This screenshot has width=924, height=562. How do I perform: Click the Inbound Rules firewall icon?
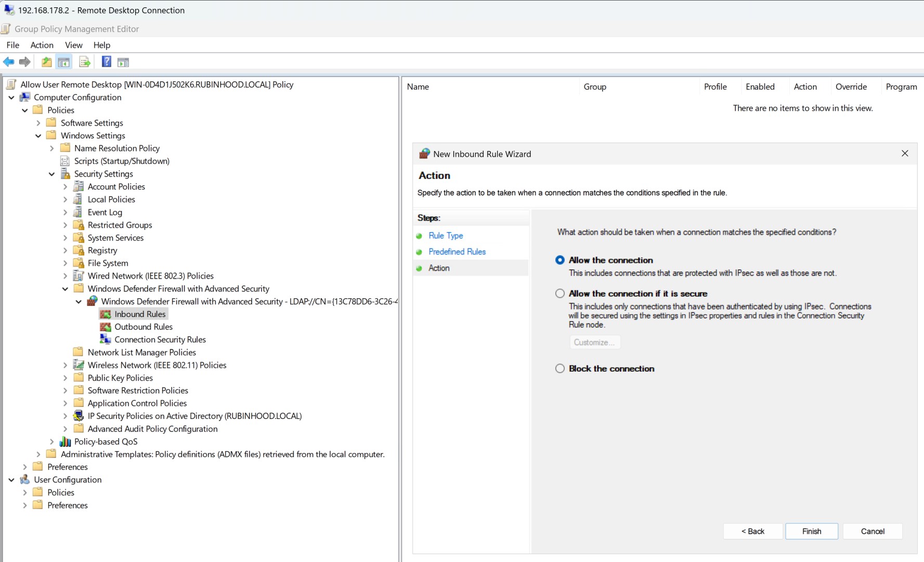pyautogui.click(x=106, y=314)
